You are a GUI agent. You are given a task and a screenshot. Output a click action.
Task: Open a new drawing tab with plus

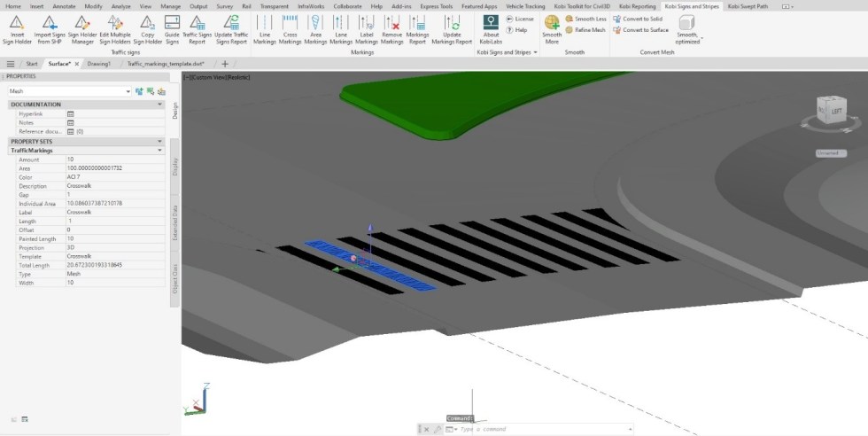225,64
